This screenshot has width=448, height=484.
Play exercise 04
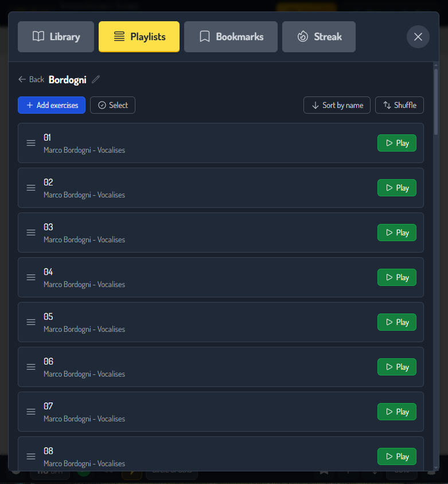pos(397,277)
